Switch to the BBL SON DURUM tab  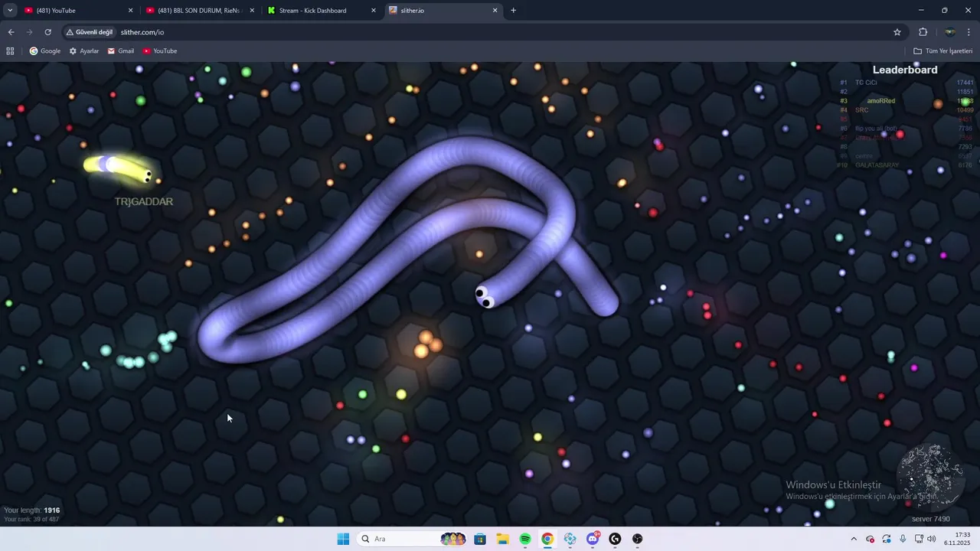coord(200,11)
